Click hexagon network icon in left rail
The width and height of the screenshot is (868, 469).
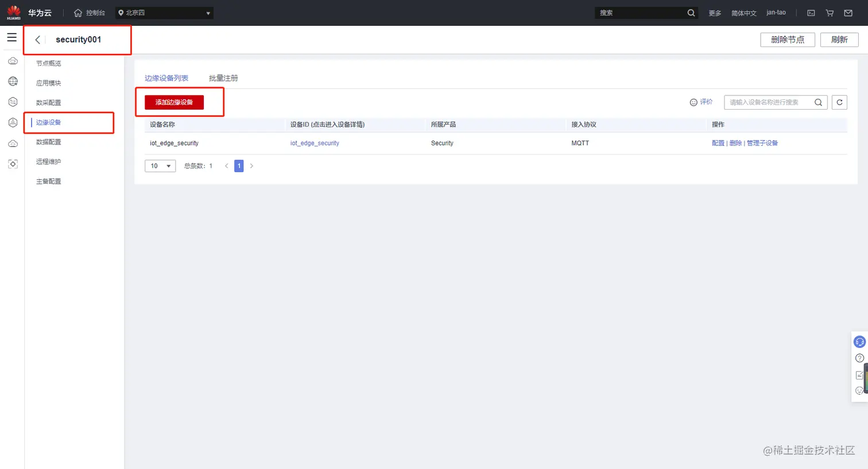click(x=13, y=122)
